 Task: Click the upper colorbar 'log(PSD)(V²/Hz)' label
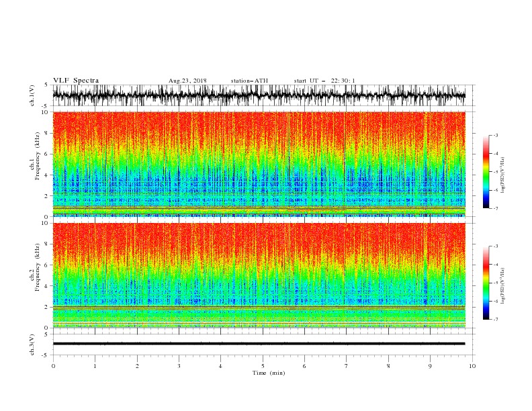tap(503, 175)
